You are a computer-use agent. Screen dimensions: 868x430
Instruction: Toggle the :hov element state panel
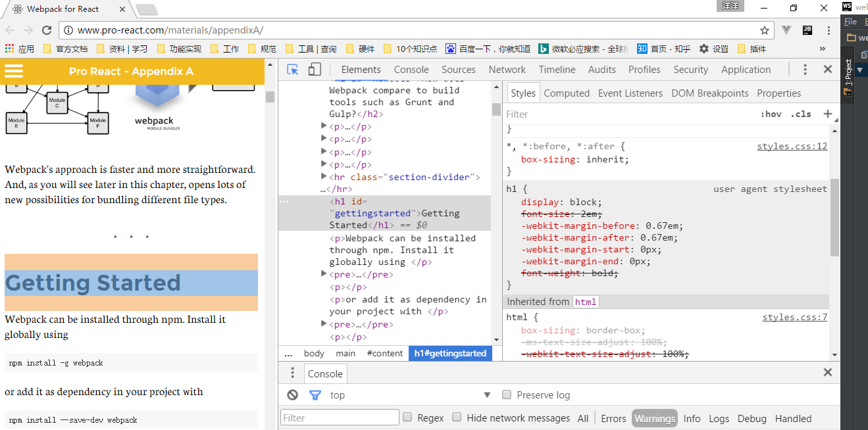(x=771, y=114)
